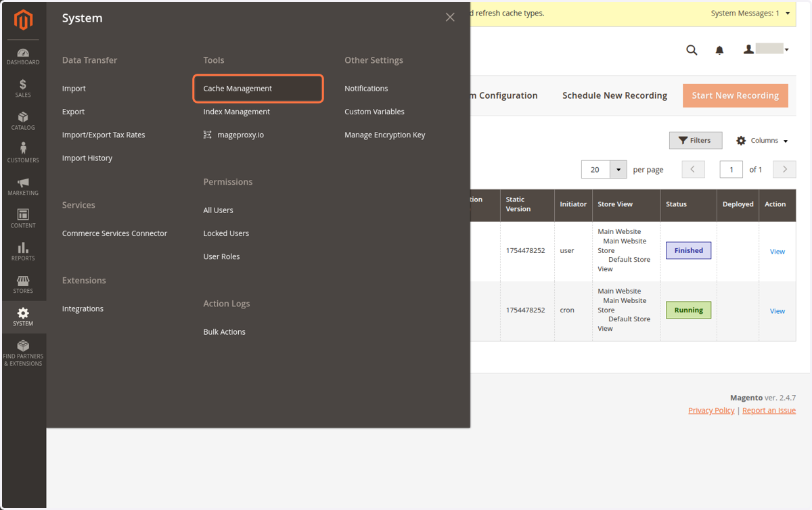The image size is (812, 510).
Task: Go to the previous page arrow
Action: pyautogui.click(x=693, y=169)
